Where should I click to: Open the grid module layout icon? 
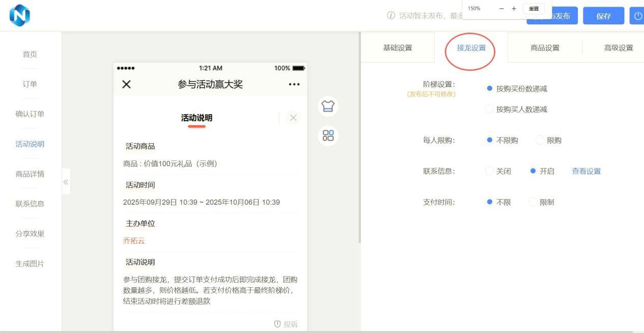point(328,135)
